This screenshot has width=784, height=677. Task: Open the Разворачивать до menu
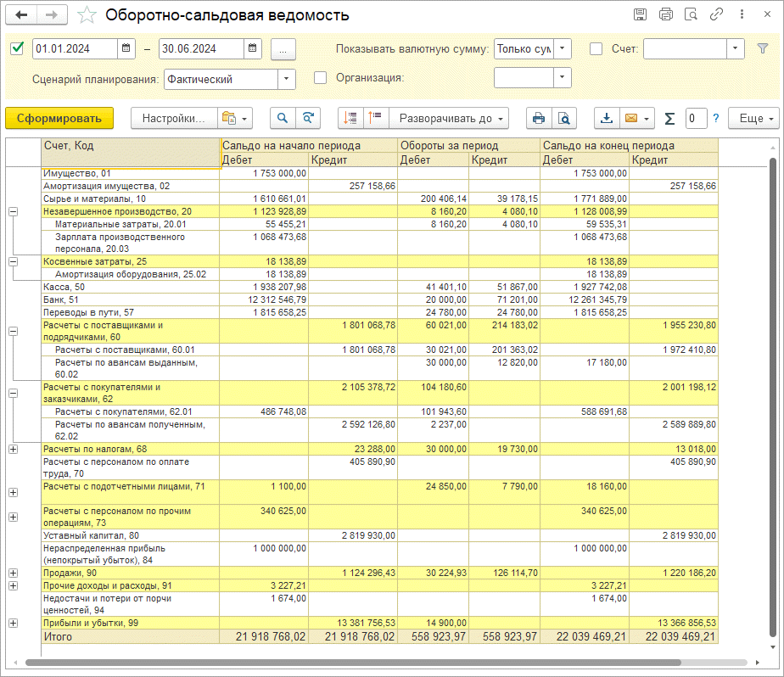click(x=452, y=119)
